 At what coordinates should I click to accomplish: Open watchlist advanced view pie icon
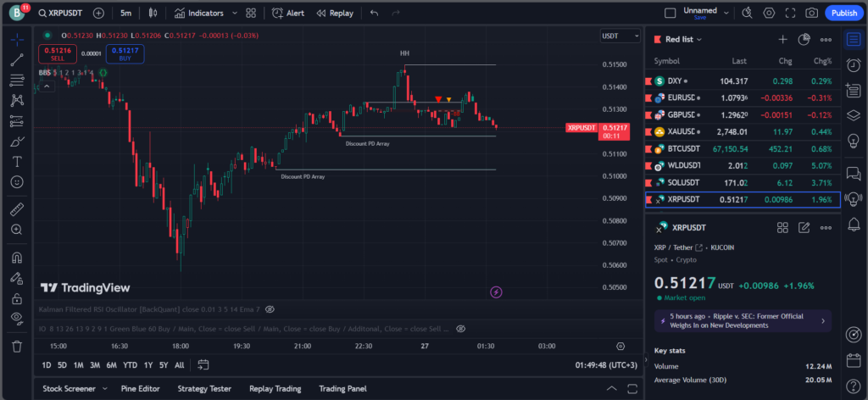[x=804, y=39]
